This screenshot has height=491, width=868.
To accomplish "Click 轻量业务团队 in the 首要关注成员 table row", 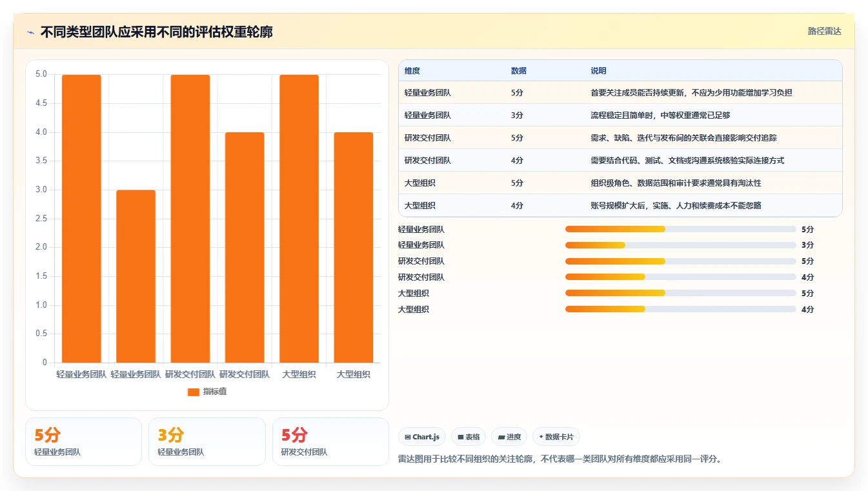I will coord(428,93).
